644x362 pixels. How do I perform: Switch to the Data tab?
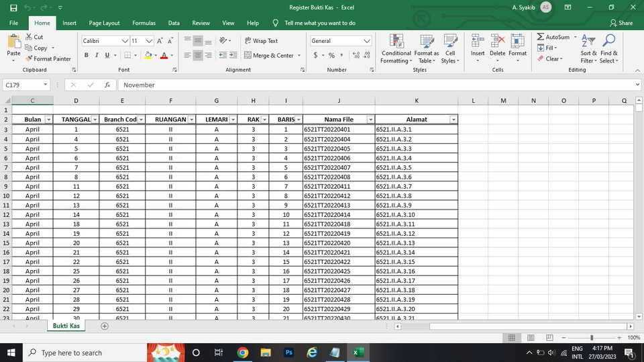[174, 23]
